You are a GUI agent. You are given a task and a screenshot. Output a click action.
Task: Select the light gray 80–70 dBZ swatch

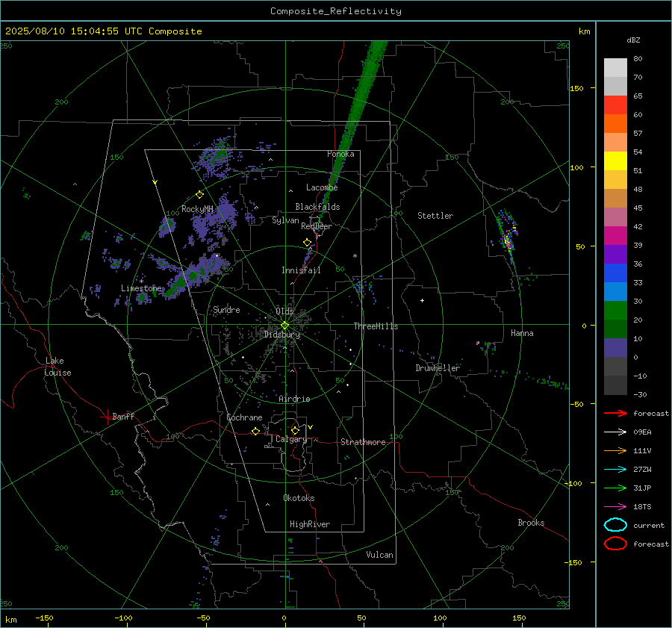point(615,68)
